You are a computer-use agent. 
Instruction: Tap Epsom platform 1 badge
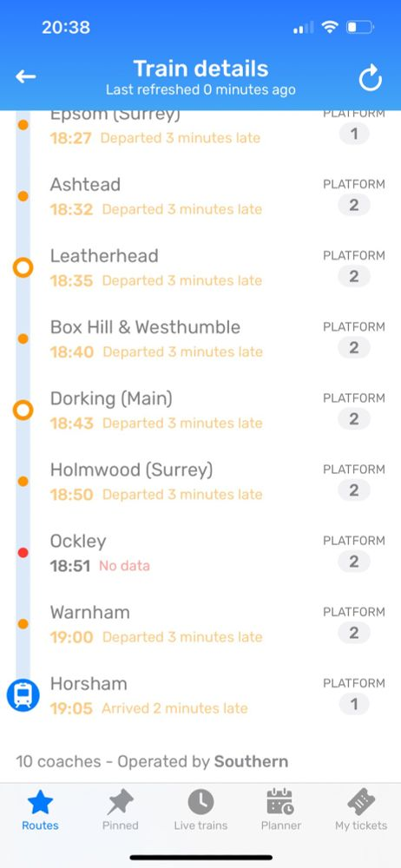pyautogui.click(x=354, y=134)
